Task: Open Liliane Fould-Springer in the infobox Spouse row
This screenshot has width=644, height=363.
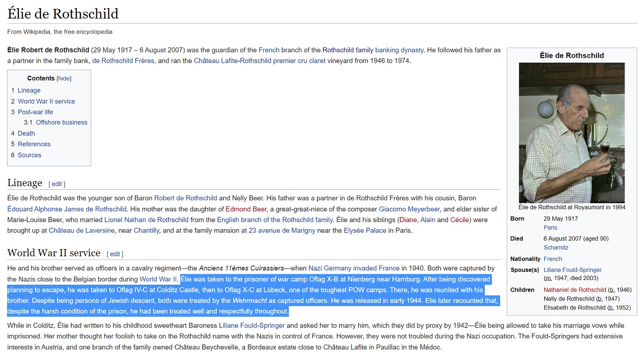Action: [x=573, y=270]
